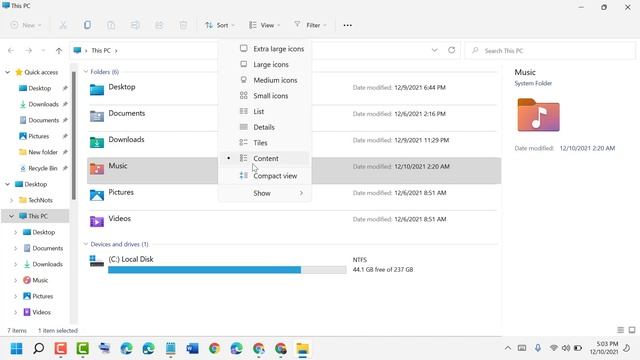The image size is (640, 360).
Task: Open the Filter dropdown
Action: tap(311, 25)
